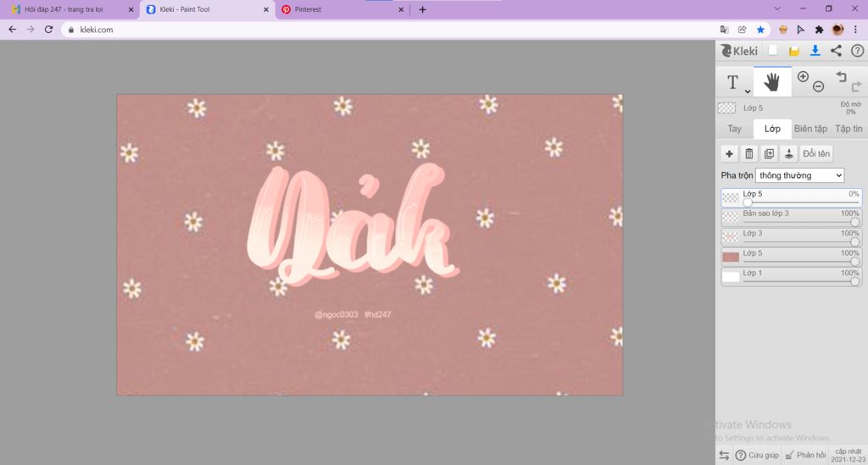Image resolution: width=868 pixels, height=465 pixels.
Task: Reload the kleki.com page
Action: point(48,30)
